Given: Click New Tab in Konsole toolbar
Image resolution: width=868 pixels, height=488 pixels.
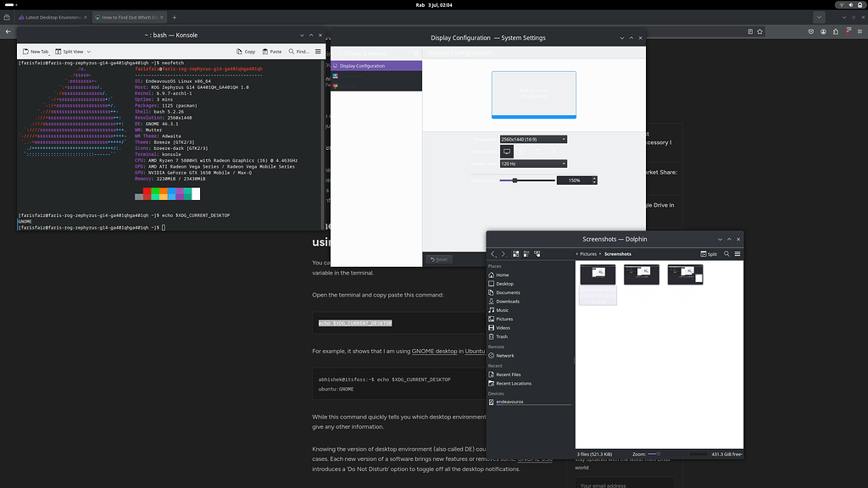Looking at the screenshot, I should 36,51.
